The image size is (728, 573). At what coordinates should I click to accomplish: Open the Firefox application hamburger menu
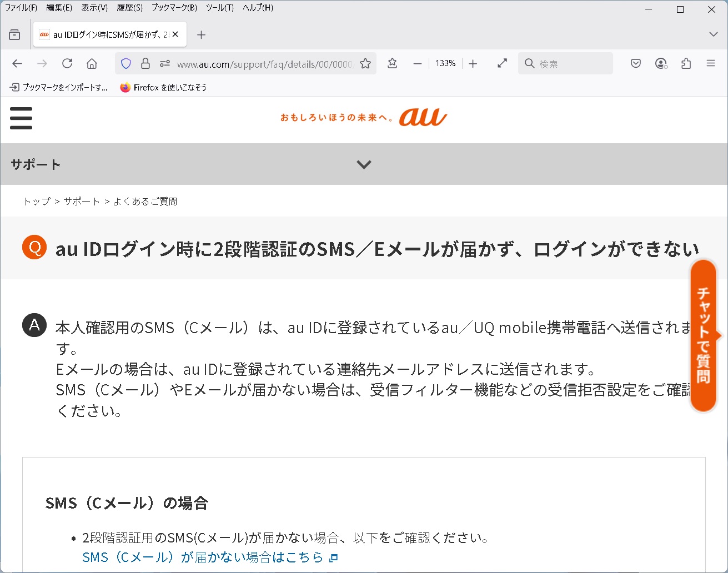pos(711,64)
